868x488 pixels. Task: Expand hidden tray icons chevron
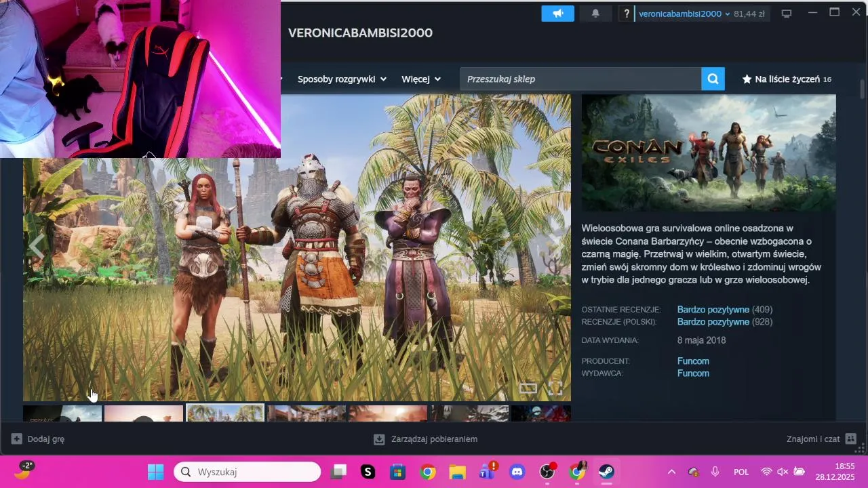671,472
